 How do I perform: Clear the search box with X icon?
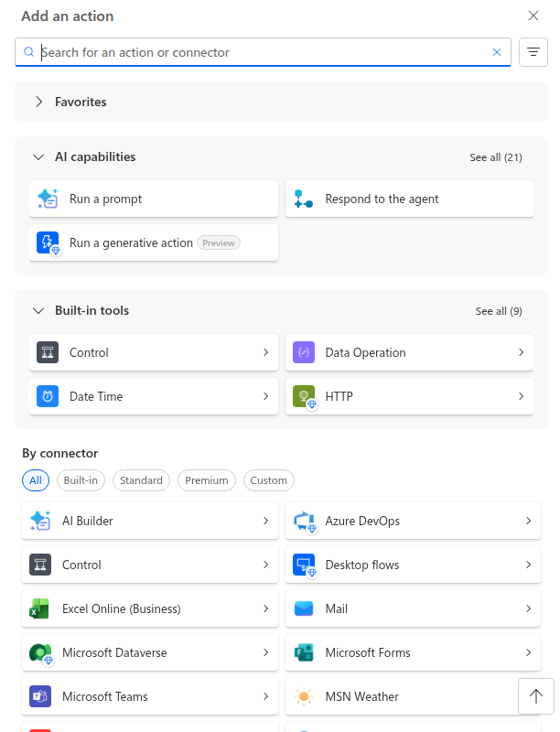tap(497, 52)
